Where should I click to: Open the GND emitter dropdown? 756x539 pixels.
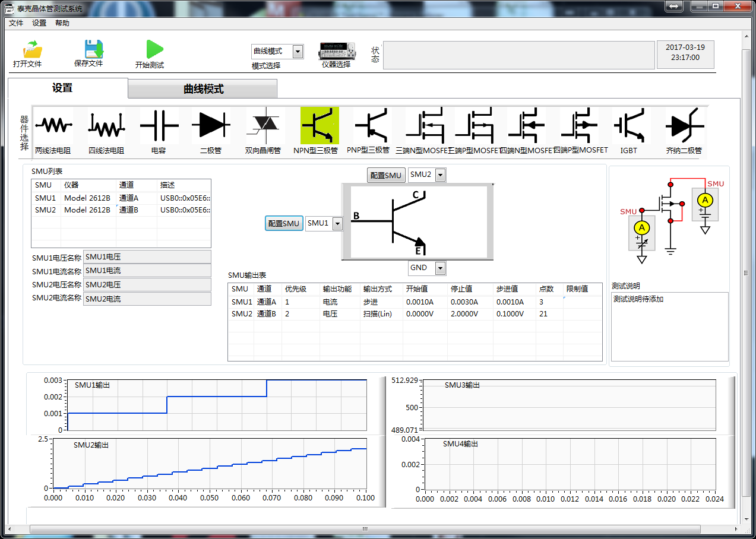(439, 268)
